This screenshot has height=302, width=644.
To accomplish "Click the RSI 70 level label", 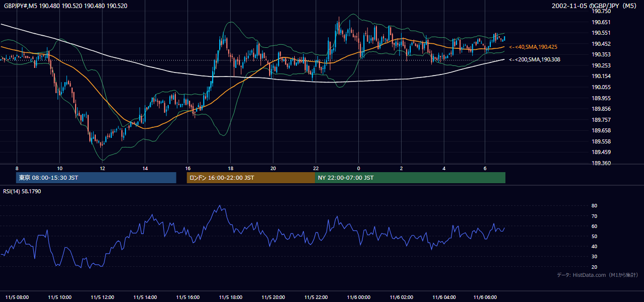I will point(594,216).
